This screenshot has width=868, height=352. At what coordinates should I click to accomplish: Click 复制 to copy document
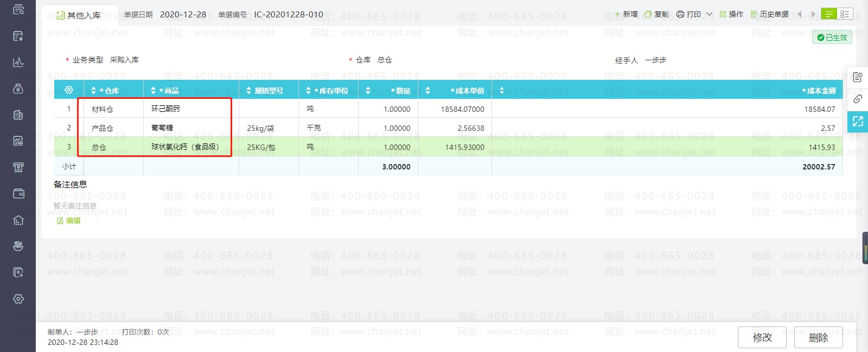point(656,14)
